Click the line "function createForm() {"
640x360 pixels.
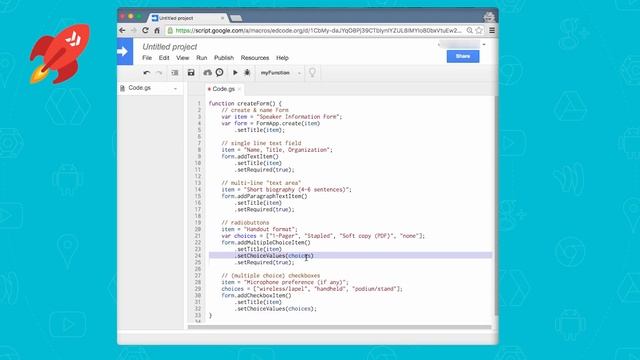pyautogui.click(x=245, y=104)
